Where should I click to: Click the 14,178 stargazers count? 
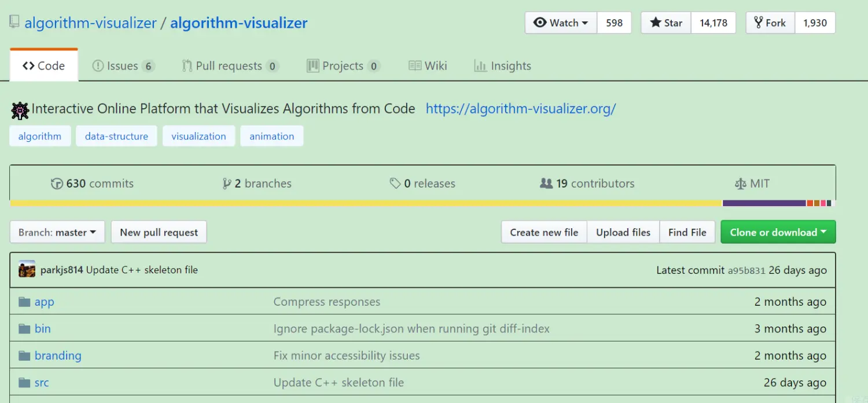[x=713, y=23]
